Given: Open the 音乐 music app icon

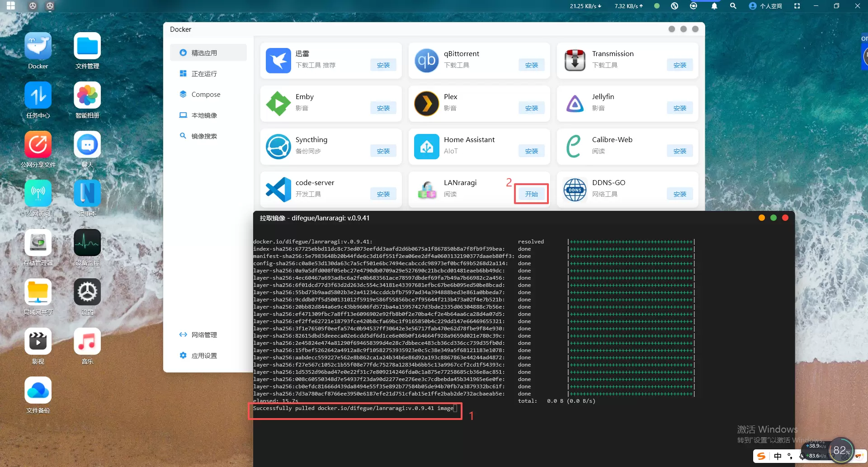Looking at the screenshot, I should tap(87, 342).
